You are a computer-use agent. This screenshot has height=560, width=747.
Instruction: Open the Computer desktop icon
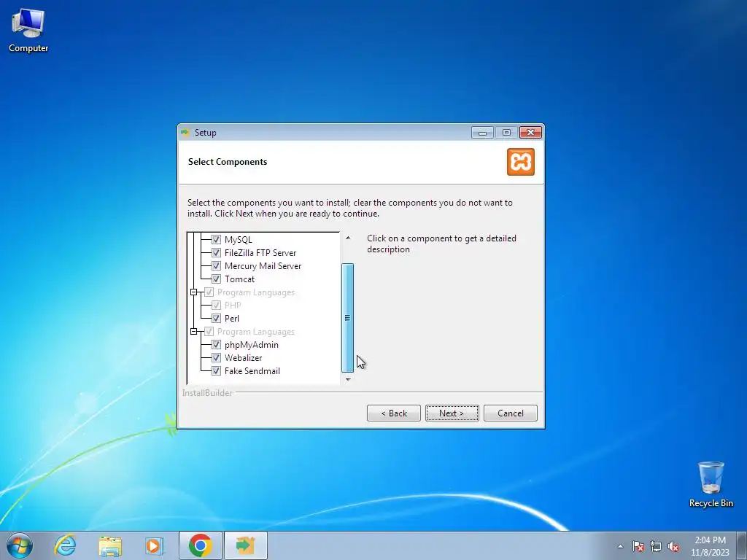tap(28, 29)
